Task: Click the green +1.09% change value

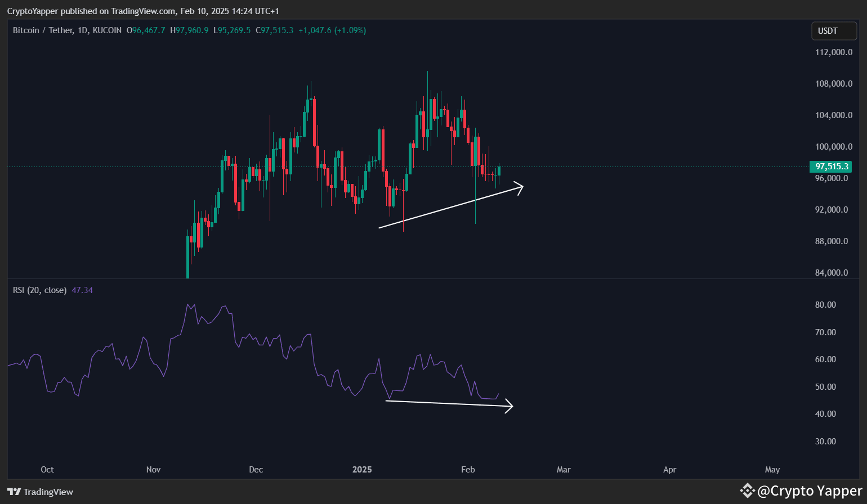Action: pyautogui.click(x=349, y=30)
